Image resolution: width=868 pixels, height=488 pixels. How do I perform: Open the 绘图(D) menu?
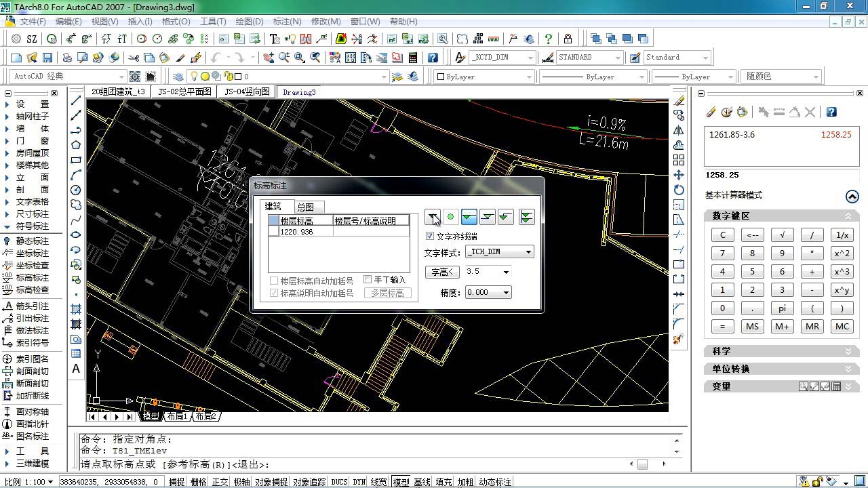tap(250, 21)
